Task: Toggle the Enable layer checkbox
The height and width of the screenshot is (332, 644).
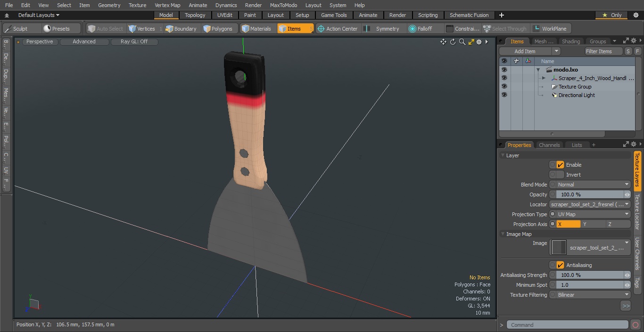Action: (x=560, y=165)
